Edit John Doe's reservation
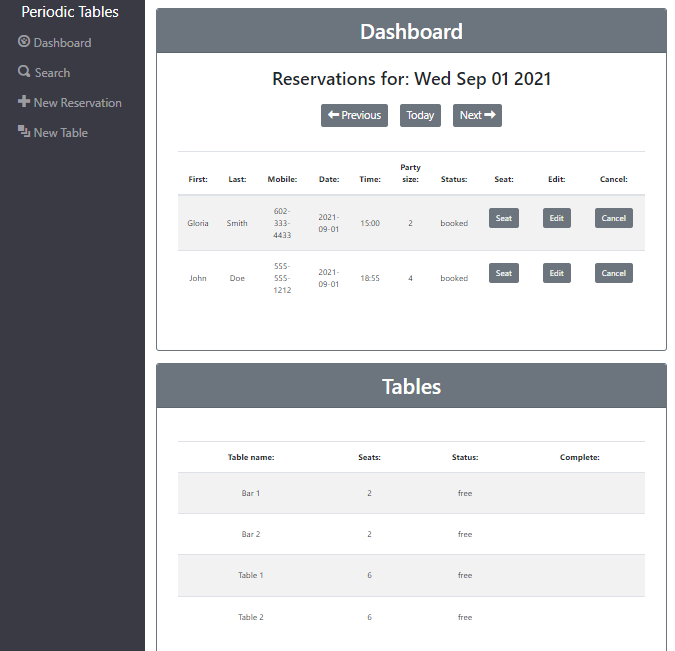 click(557, 273)
